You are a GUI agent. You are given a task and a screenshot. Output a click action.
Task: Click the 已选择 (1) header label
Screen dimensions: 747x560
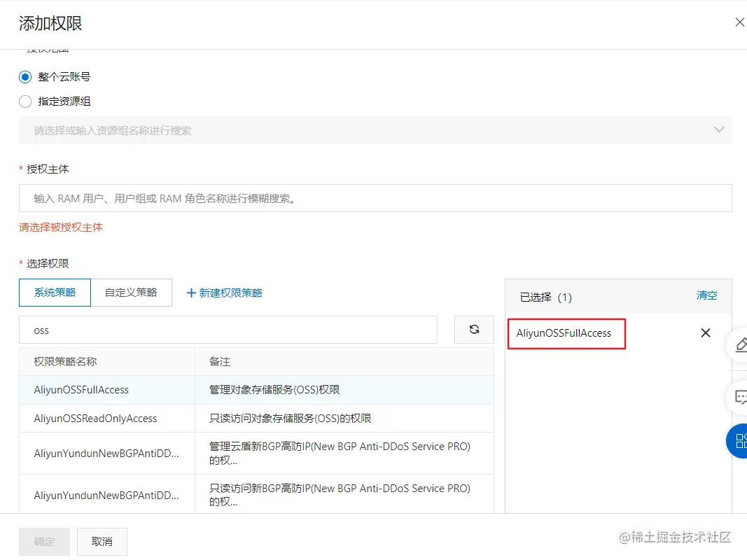point(545,297)
